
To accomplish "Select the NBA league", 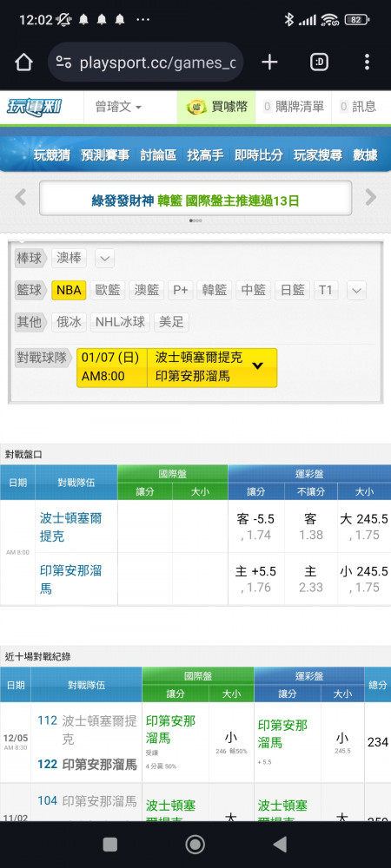I will 69,290.
